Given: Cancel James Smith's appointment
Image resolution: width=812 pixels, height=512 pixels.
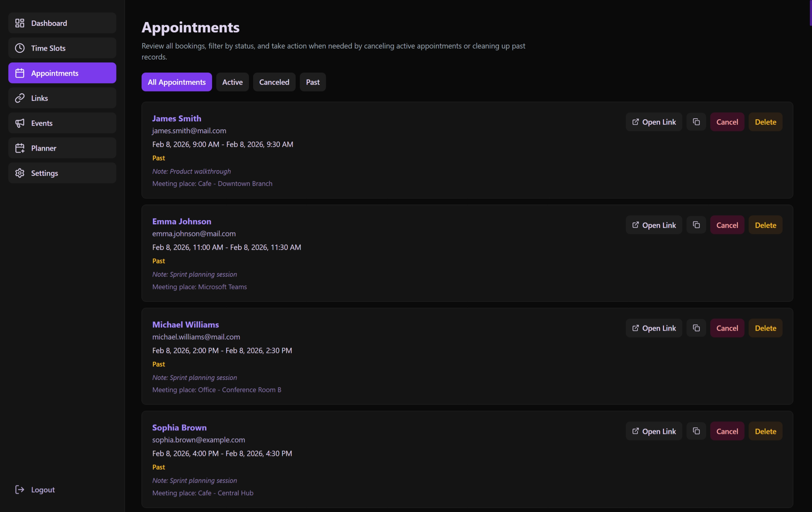Looking at the screenshot, I should click(x=727, y=122).
